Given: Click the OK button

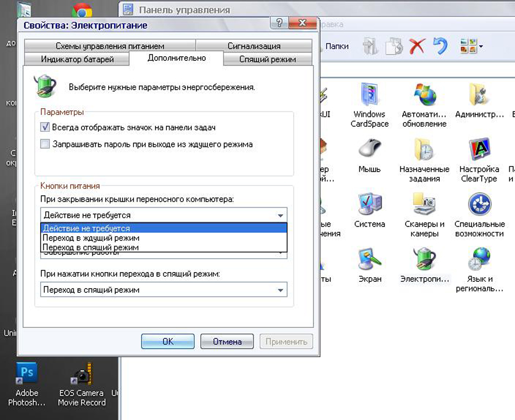Looking at the screenshot, I should 168,341.
